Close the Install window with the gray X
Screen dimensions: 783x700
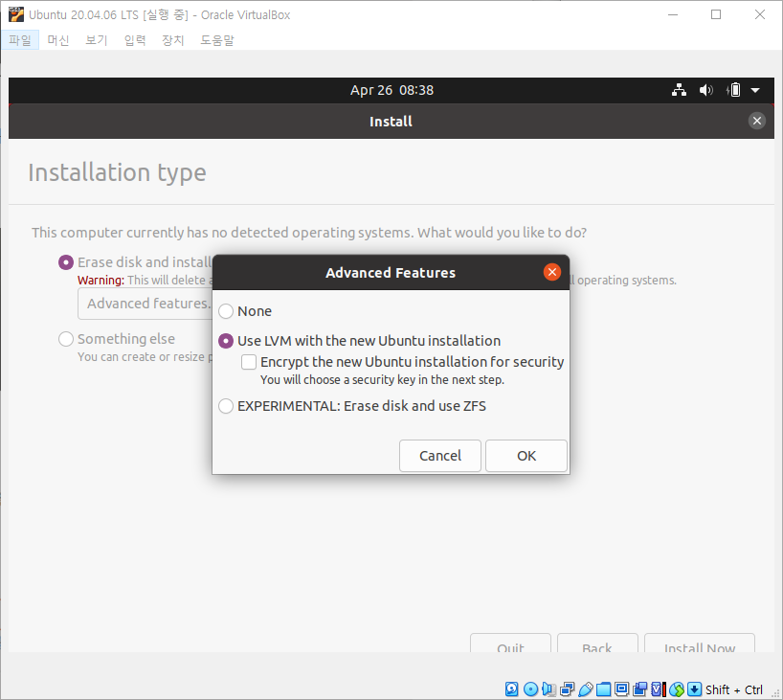point(757,121)
